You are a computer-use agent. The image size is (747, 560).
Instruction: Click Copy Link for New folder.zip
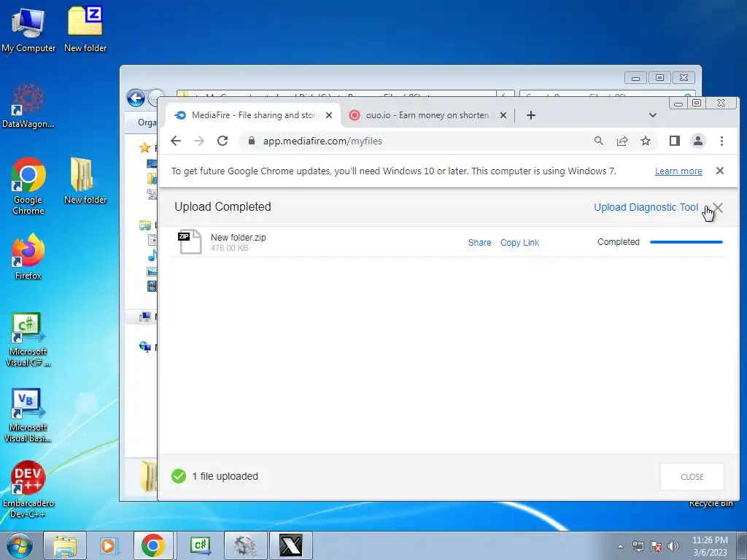point(519,242)
